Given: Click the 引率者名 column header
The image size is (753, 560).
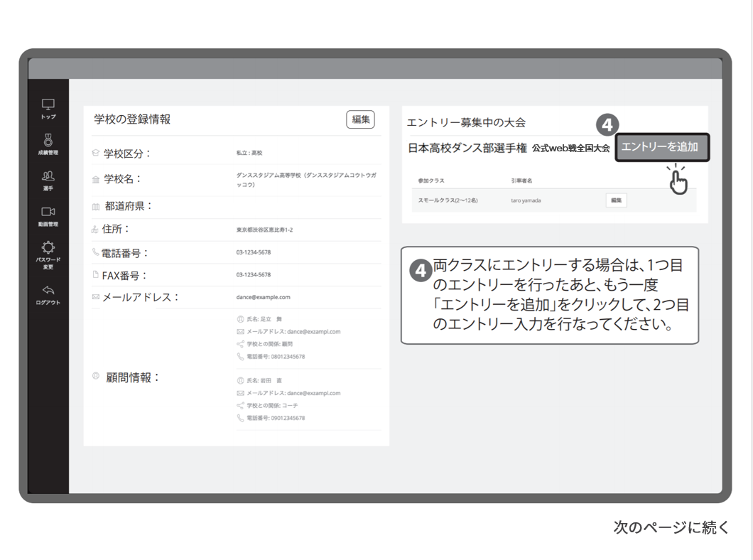Looking at the screenshot, I should 521,181.
